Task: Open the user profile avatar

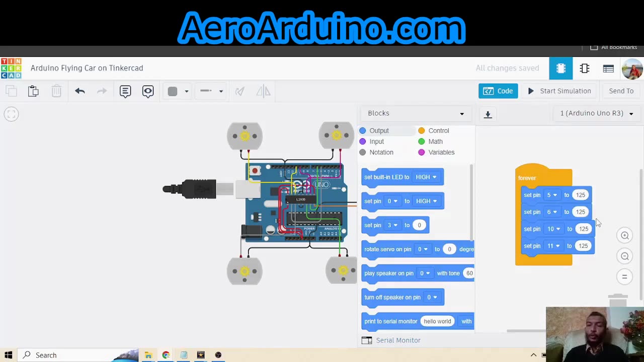Action: point(632,68)
